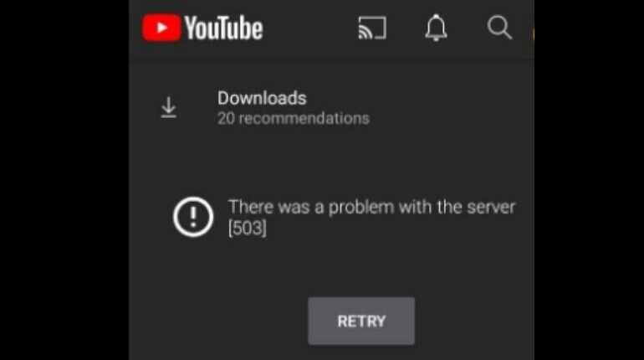Click the YouTube wordmark text
644x360 pixels.
tap(224, 28)
